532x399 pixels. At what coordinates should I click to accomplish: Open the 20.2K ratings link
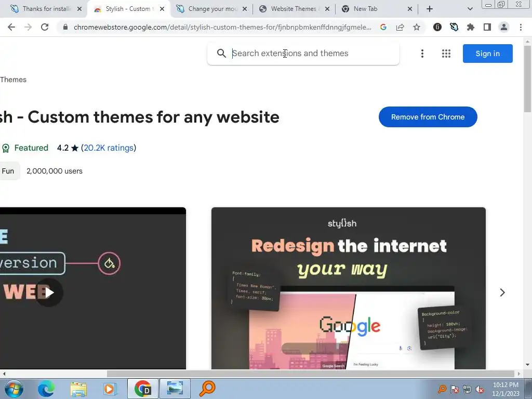109,148
